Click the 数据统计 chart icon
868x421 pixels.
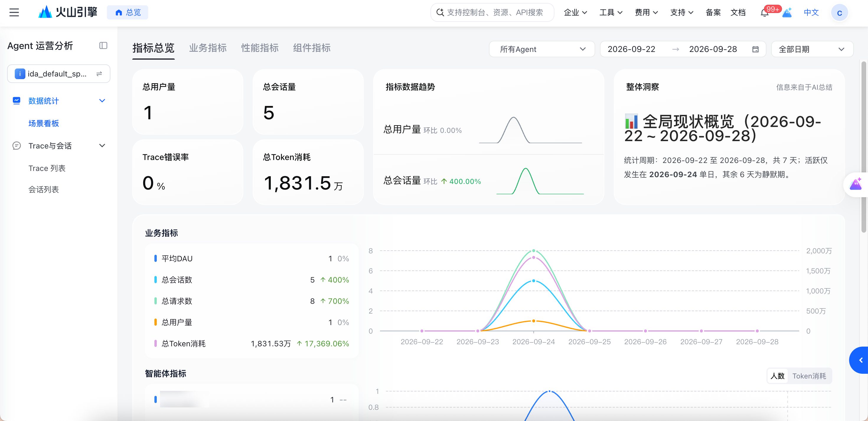point(17,101)
